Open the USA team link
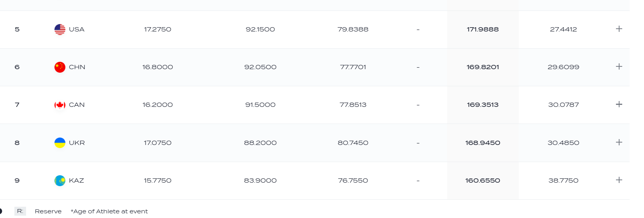Image resolution: width=644 pixels, height=218 pixels. [77, 30]
